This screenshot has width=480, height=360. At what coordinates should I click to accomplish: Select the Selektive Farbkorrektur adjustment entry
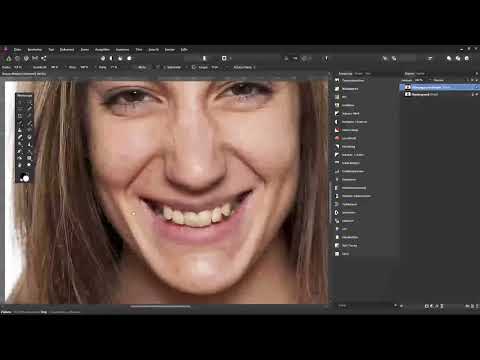356,196
